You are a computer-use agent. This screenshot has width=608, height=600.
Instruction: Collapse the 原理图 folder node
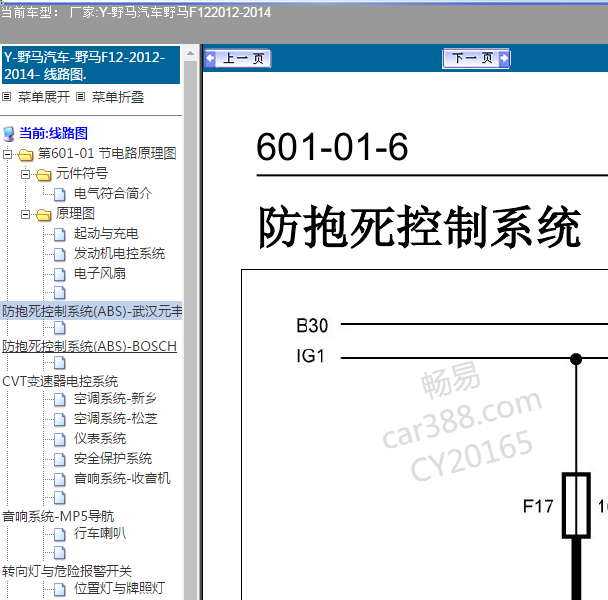click(x=26, y=214)
